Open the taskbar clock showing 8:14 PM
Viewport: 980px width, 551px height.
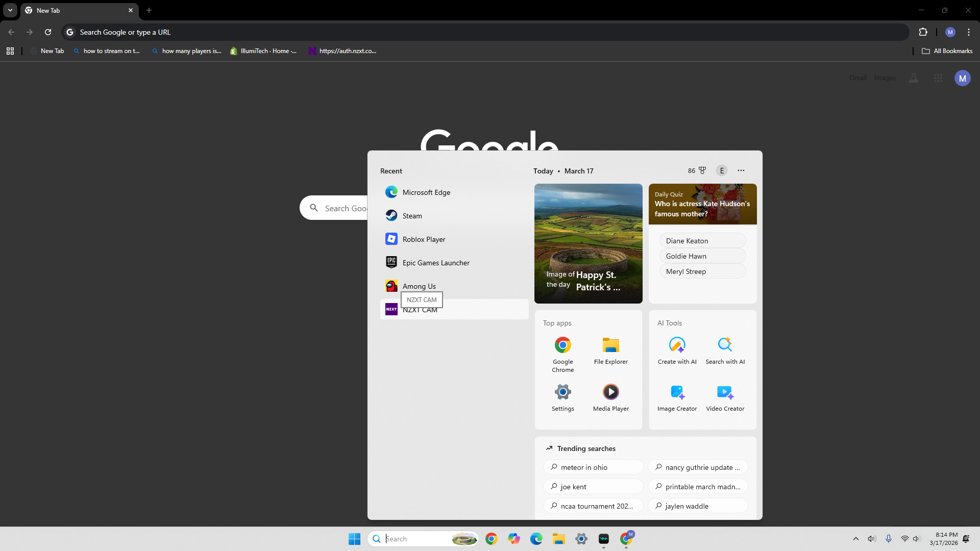tap(944, 539)
